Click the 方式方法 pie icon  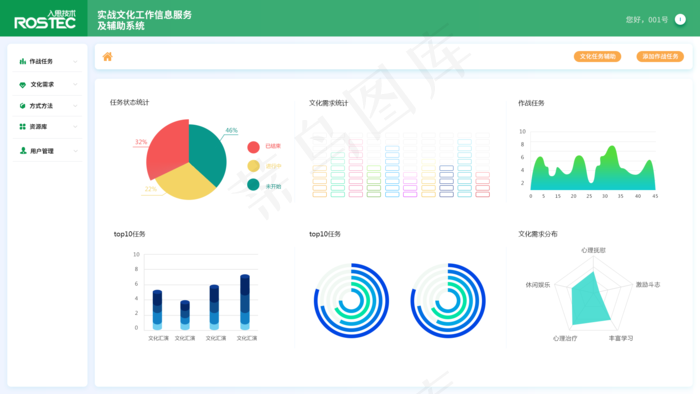[x=22, y=106]
